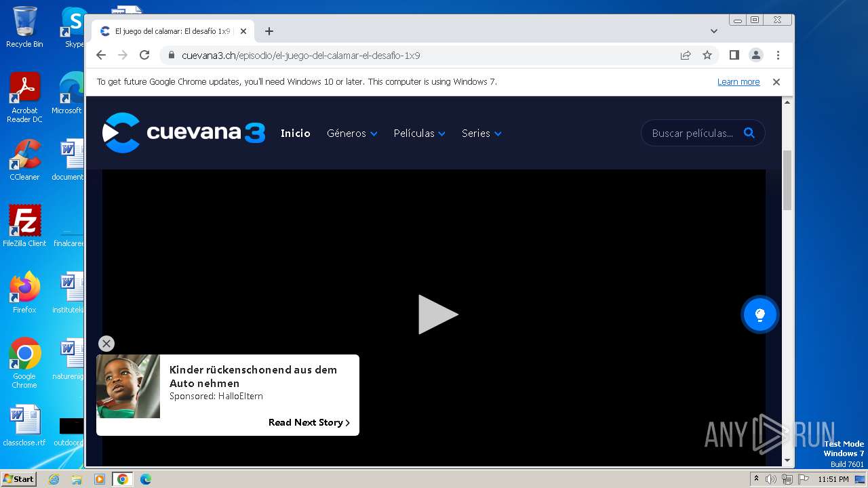Click the Chrome taskbar button
Image resolution: width=868 pixels, height=488 pixels.
click(x=122, y=479)
